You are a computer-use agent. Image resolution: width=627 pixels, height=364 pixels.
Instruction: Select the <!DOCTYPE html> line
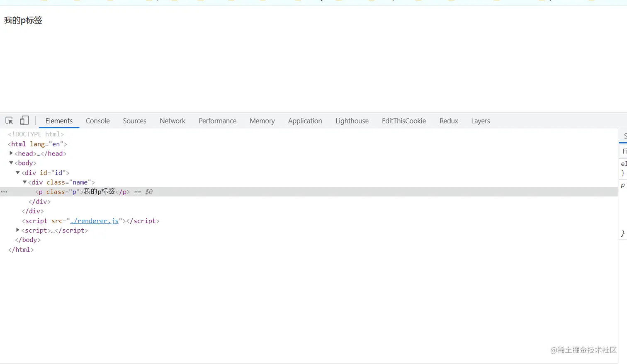36,134
